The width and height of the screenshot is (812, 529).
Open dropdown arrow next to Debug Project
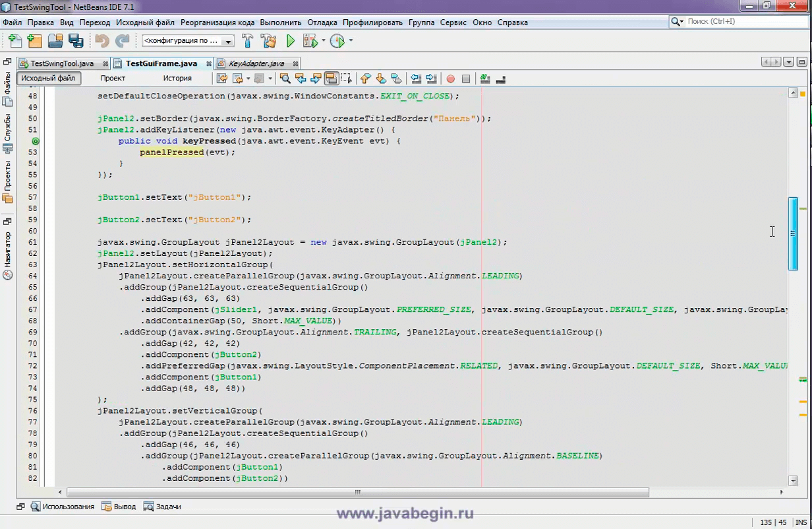pyautogui.click(x=324, y=41)
